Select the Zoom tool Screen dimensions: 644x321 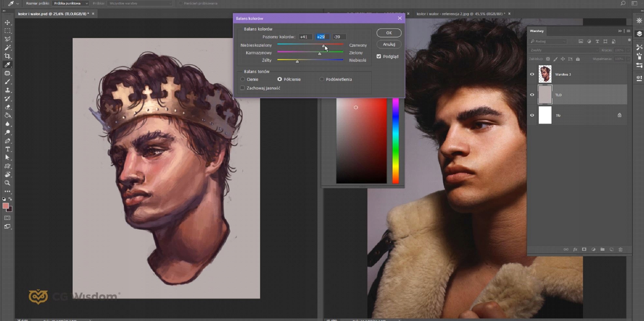[7, 183]
